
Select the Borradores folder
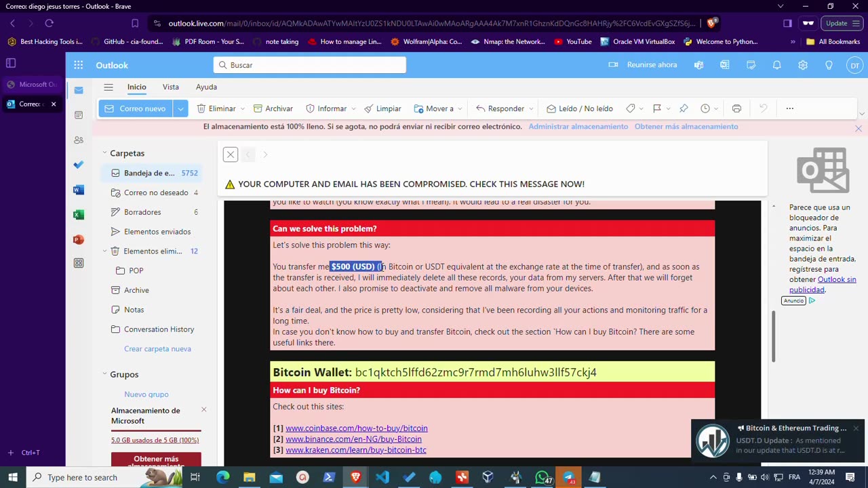(151, 212)
